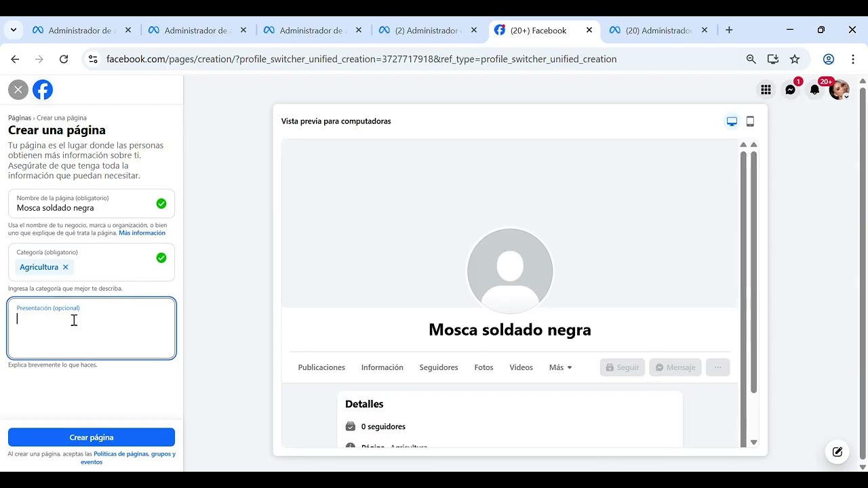Select the Fotos preview tab
868x488 pixels.
(x=484, y=367)
